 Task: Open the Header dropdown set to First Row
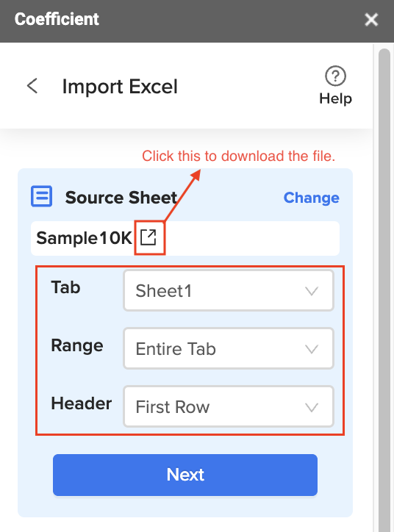tap(229, 406)
